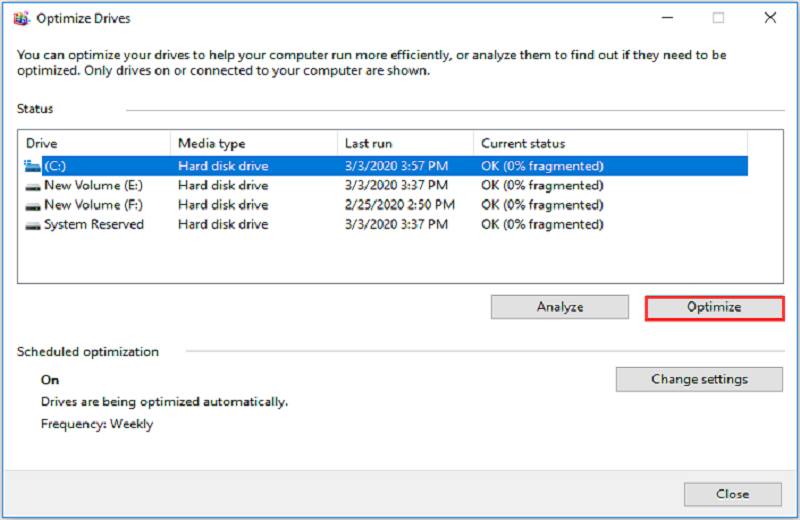Image resolution: width=800 pixels, height=520 pixels.
Task: Sort by the Drive column header
Action: click(x=94, y=143)
